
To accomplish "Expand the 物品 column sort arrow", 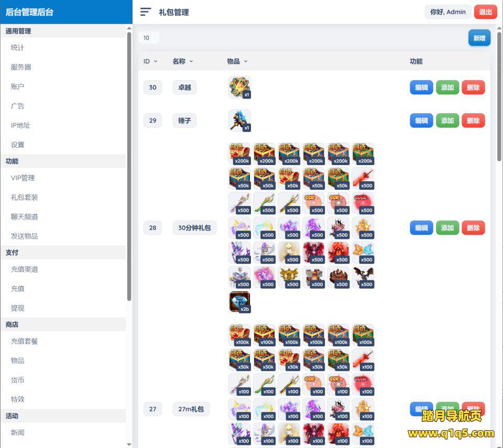I will pyautogui.click(x=246, y=61).
